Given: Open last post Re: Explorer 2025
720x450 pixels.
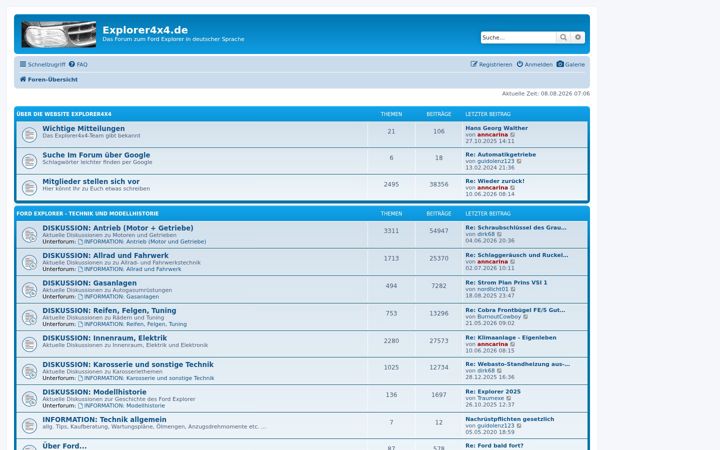Looking at the screenshot, I should point(493,392).
